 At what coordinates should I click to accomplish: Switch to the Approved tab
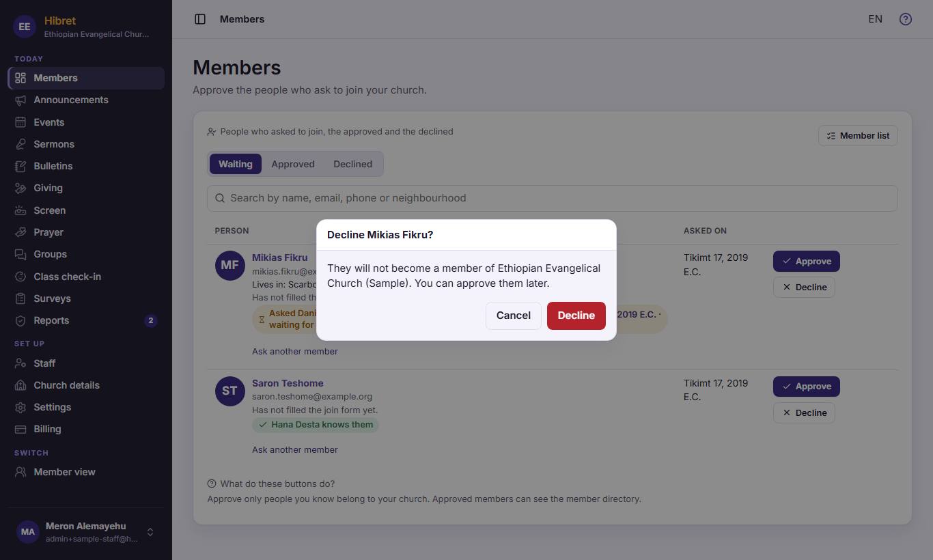pos(293,164)
